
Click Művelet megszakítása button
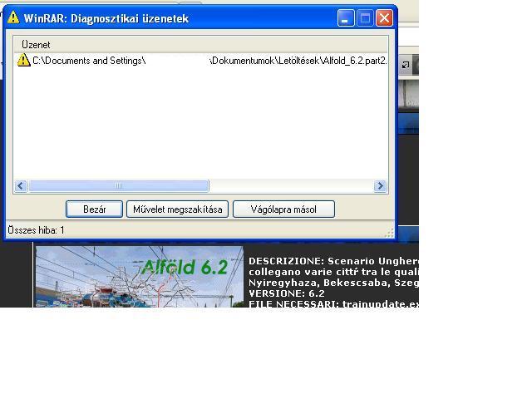coord(177,209)
